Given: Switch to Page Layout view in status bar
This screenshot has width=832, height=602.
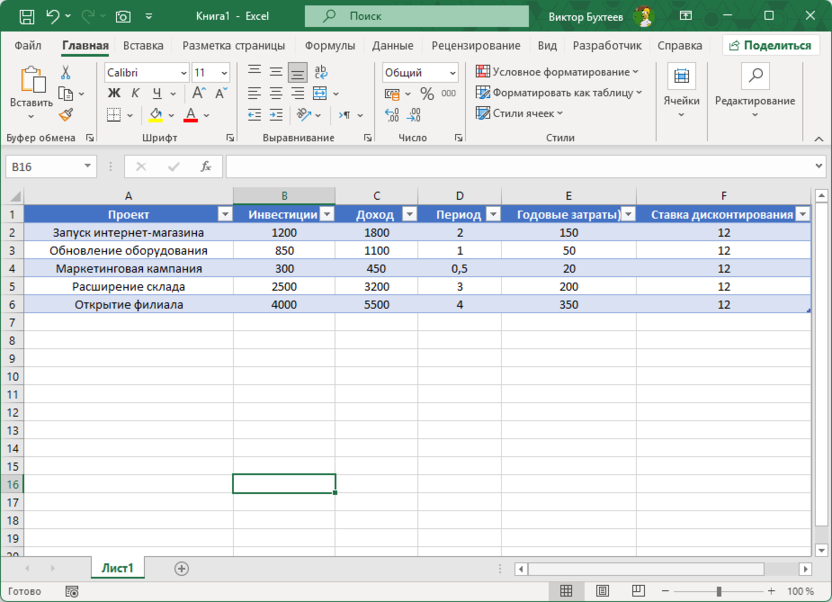Looking at the screenshot, I should [x=603, y=591].
